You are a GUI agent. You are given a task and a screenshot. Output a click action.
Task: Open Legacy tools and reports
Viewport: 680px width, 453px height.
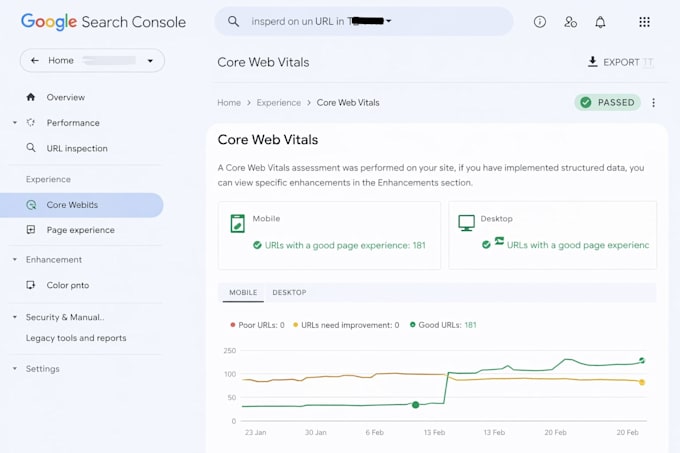[76, 338]
